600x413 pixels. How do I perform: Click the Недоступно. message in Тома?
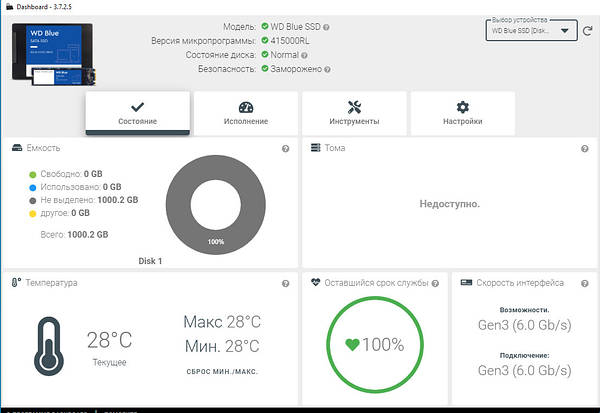click(x=450, y=204)
